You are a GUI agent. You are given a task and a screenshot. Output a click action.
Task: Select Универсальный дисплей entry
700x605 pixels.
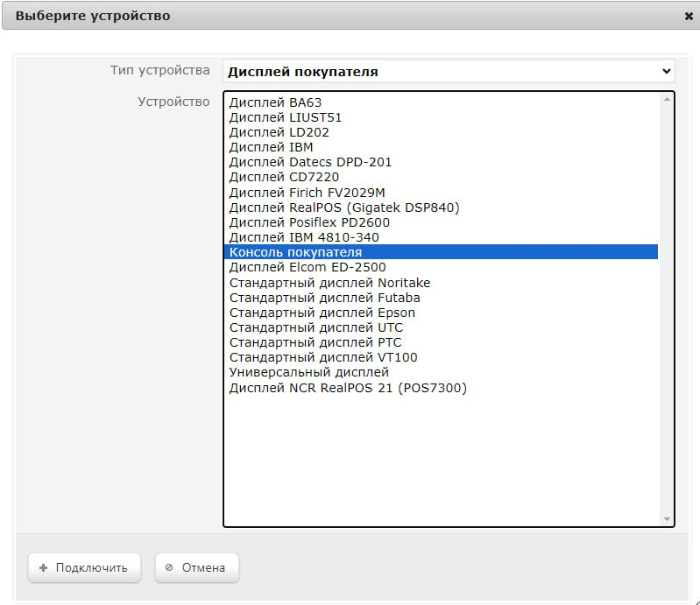(x=441, y=373)
